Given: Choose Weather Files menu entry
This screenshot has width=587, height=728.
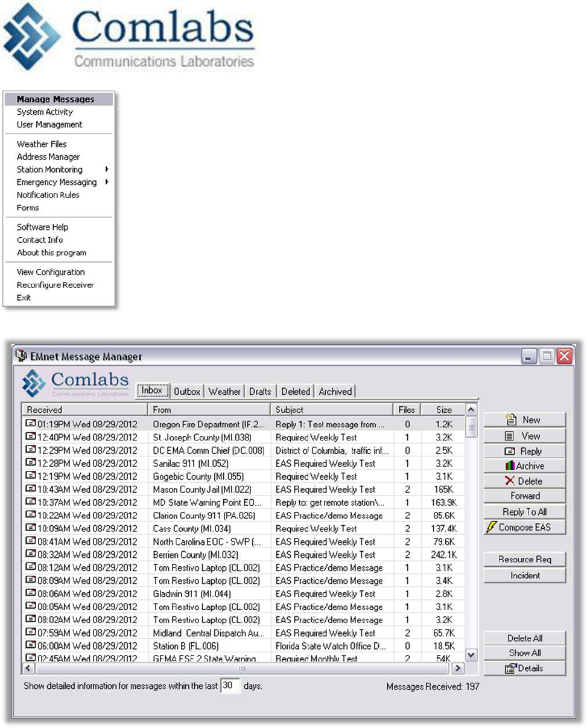Looking at the screenshot, I should point(42,144).
